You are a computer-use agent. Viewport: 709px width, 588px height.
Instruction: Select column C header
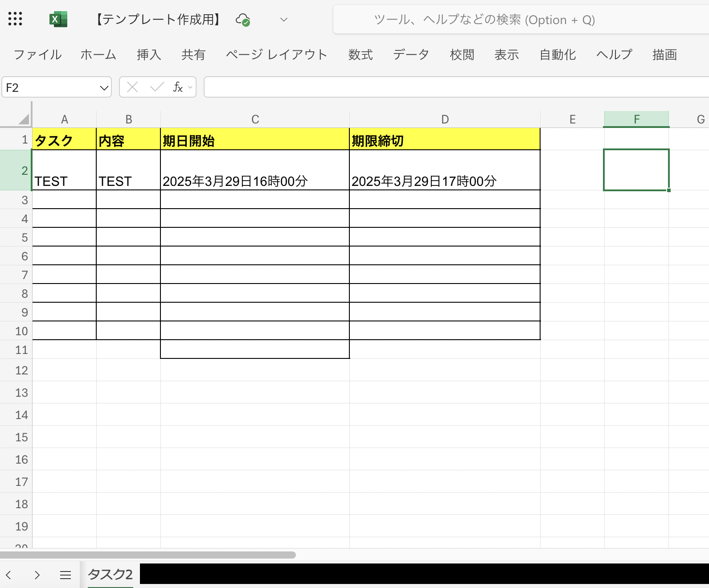255,119
